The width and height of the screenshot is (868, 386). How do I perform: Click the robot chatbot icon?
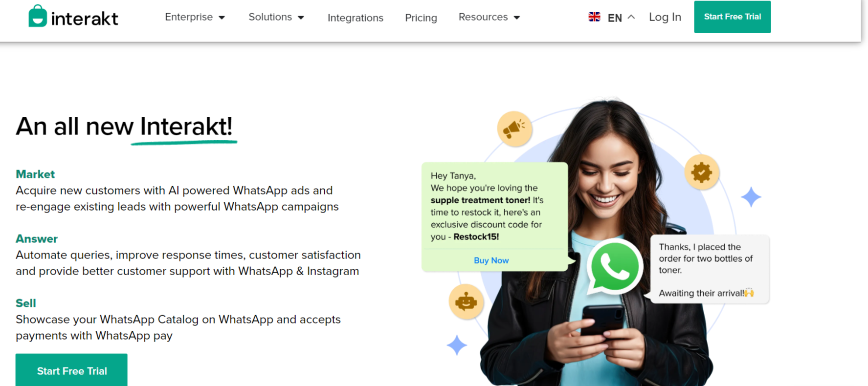pos(466,302)
